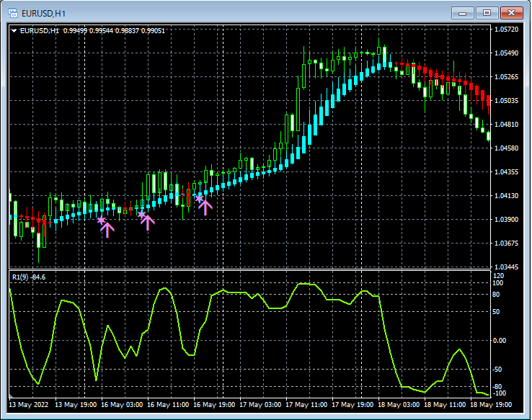Click the 17 May 11:00 time label
Image resolution: width=532 pixels, height=420 pixels.
pyautogui.click(x=306, y=404)
